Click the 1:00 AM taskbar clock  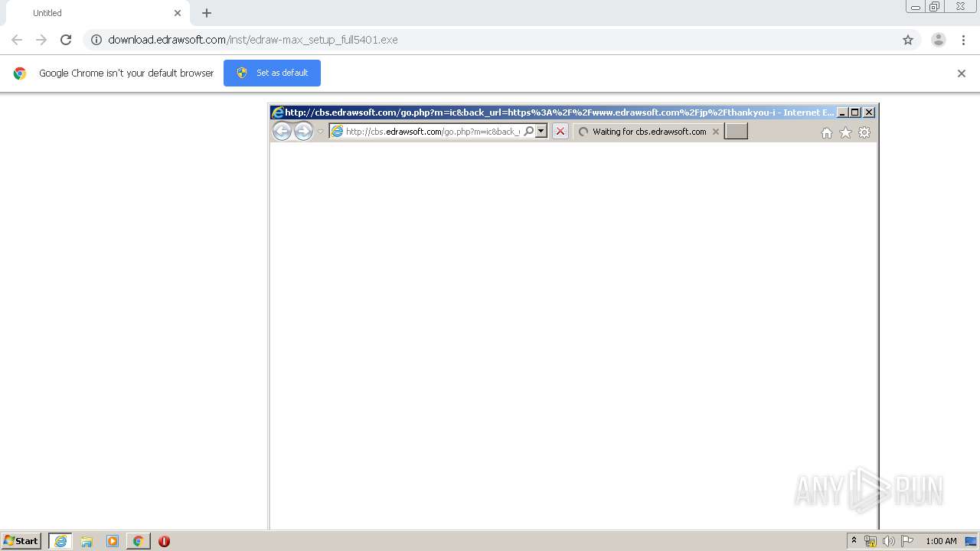tap(941, 541)
